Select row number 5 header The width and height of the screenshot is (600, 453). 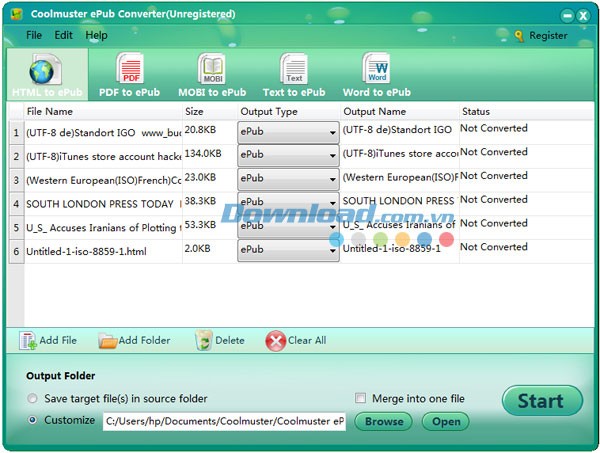click(16, 228)
